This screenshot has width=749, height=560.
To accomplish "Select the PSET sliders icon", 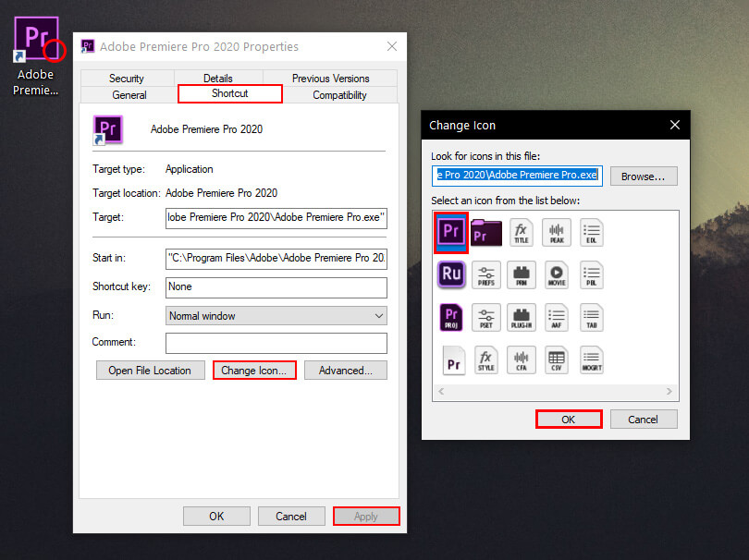I will tap(486, 317).
